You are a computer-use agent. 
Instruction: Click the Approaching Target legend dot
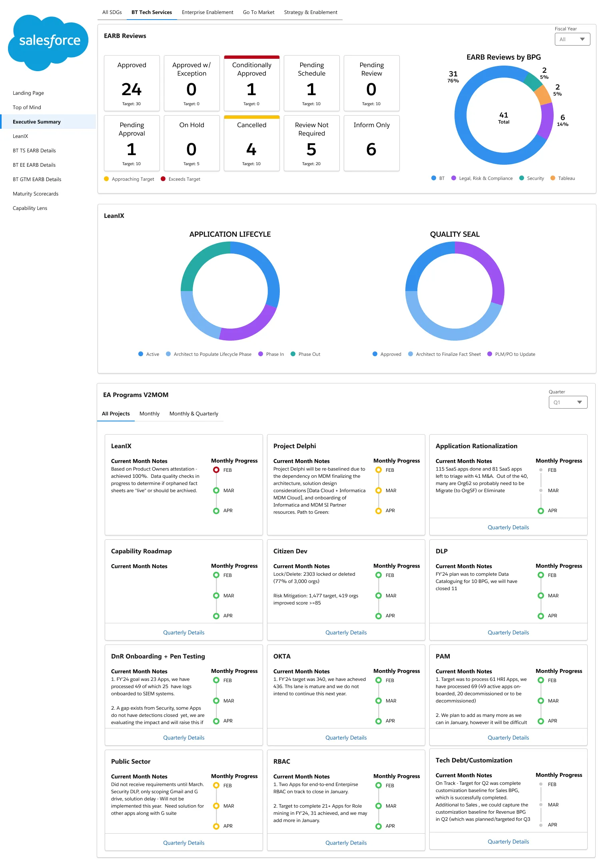(106, 179)
